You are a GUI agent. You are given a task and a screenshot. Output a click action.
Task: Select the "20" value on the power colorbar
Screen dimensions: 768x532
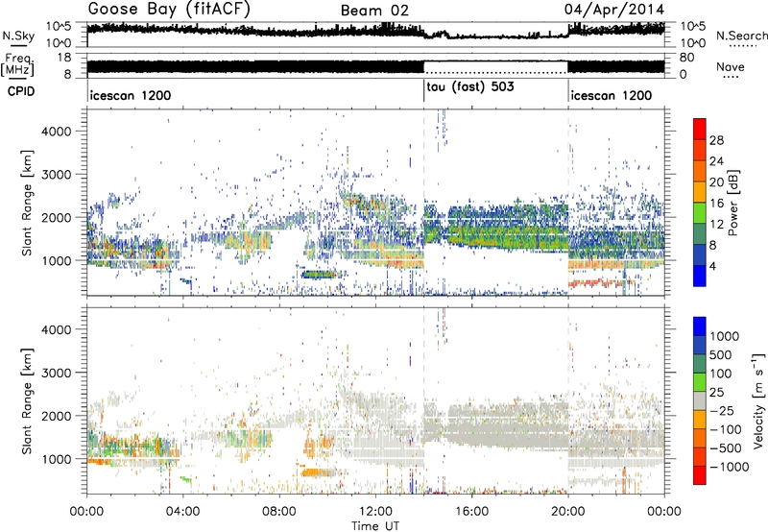point(716,182)
